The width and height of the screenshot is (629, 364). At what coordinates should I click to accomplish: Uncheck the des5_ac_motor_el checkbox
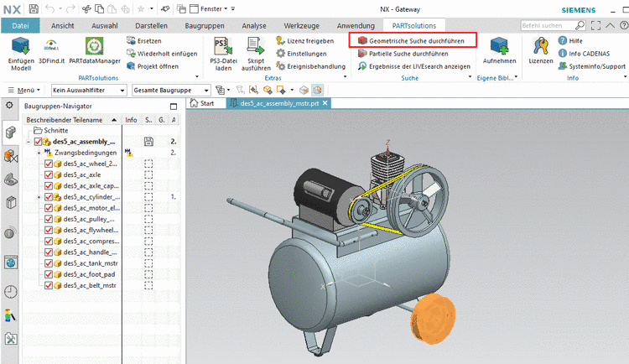(x=49, y=208)
